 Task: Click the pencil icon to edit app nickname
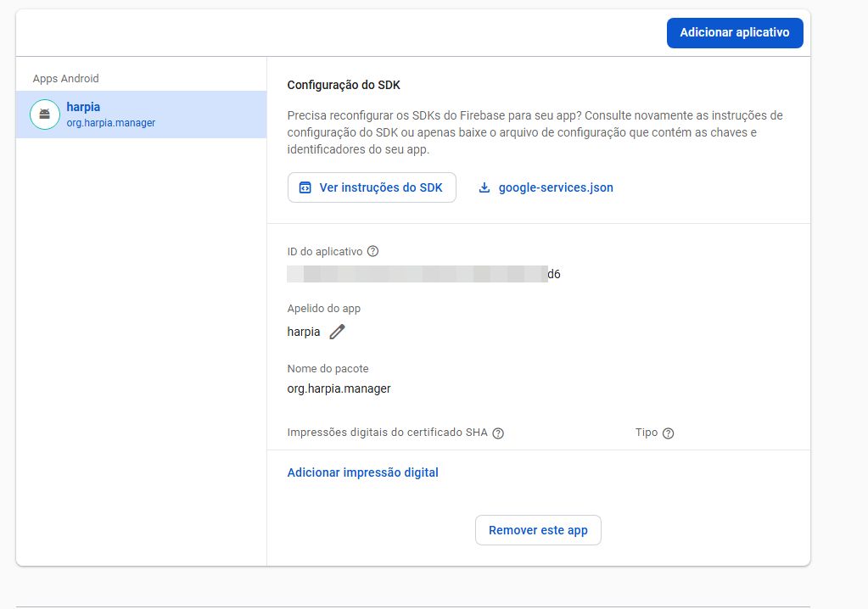click(x=338, y=332)
